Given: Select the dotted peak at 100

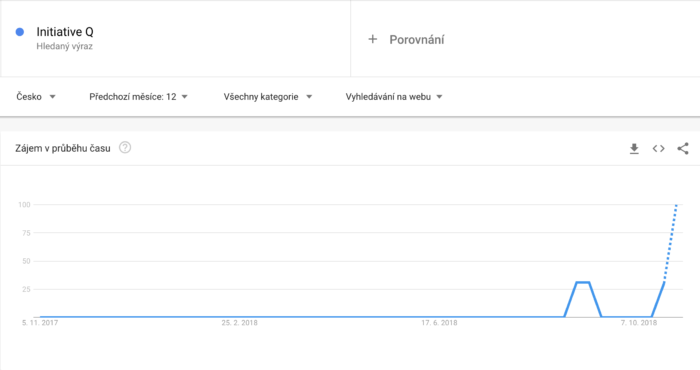Looking at the screenshot, I should pos(676,205).
